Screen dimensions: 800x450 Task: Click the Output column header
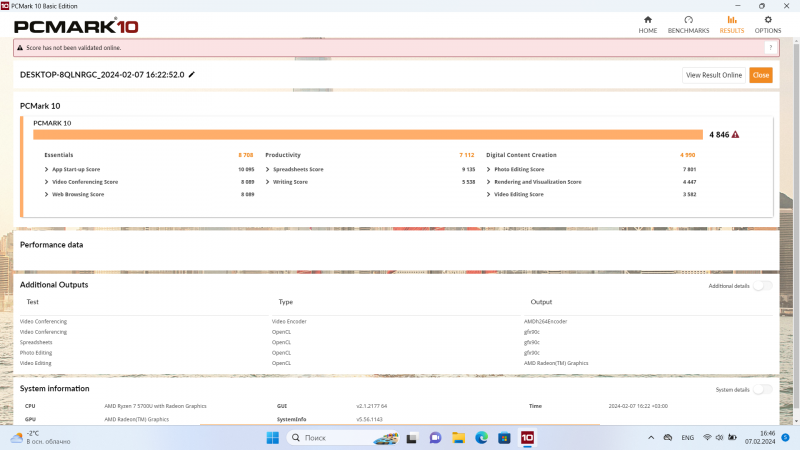pyautogui.click(x=541, y=302)
